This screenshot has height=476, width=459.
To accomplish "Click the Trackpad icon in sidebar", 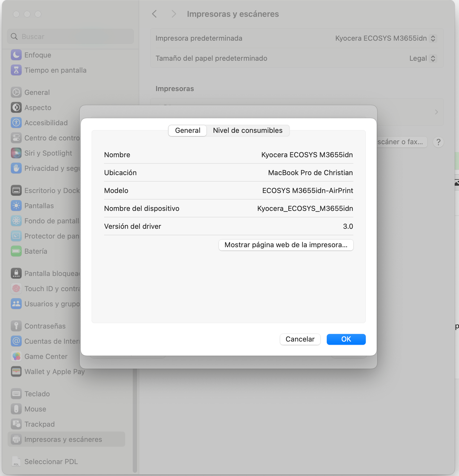I will coord(16,424).
